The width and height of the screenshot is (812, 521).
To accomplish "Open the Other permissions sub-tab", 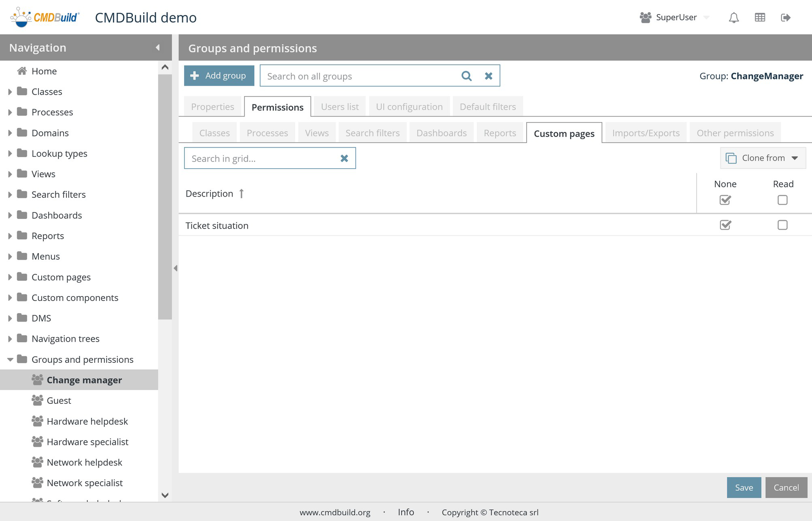I will point(735,133).
